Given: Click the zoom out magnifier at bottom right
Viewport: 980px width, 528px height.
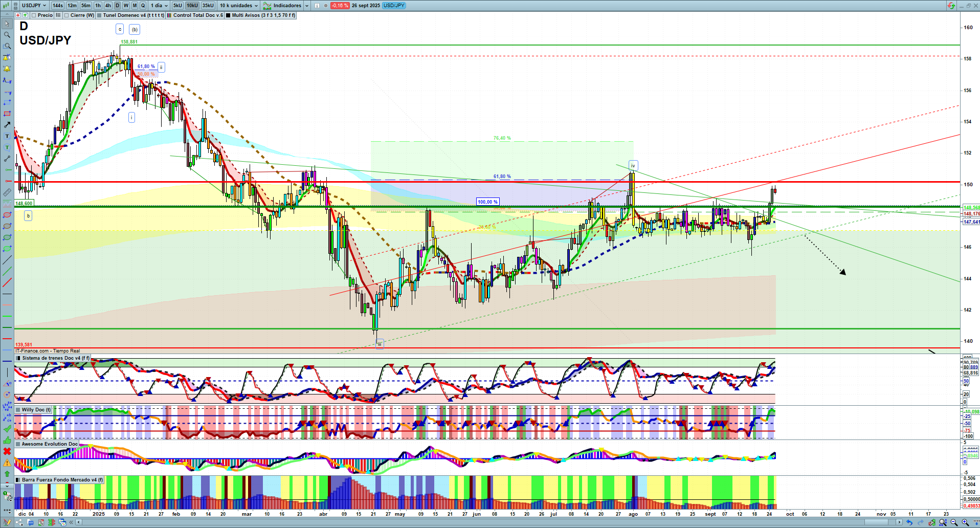Looking at the screenshot, I should click(x=954, y=522).
